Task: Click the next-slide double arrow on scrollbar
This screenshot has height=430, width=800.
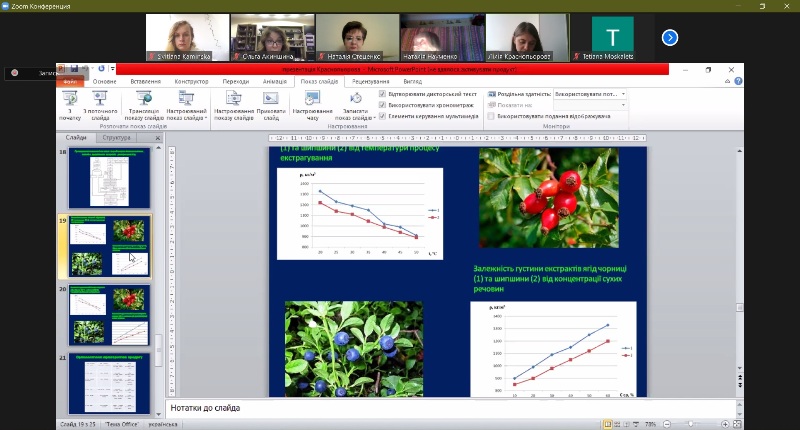Action: click(740, 385)
